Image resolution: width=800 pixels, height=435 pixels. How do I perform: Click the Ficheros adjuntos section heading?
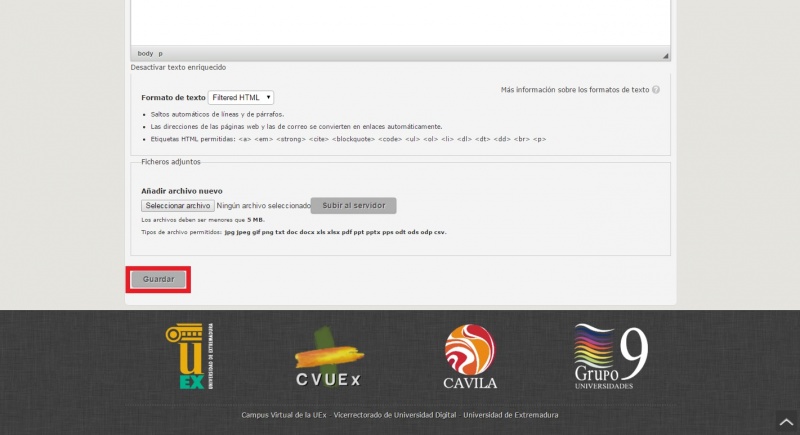[x=171, y=161]
